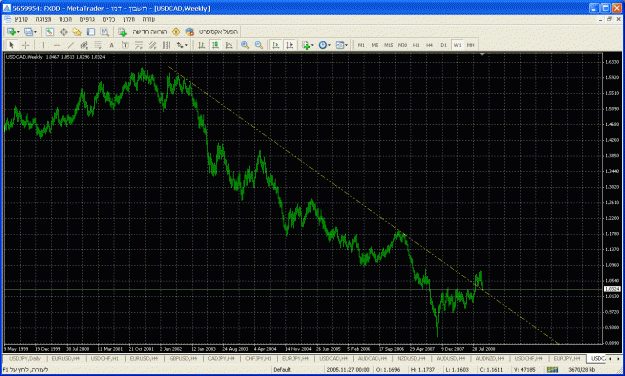Select the Equidistant Channel tool
This screenshot has width=625, height=376.
(x=84, y=45)
